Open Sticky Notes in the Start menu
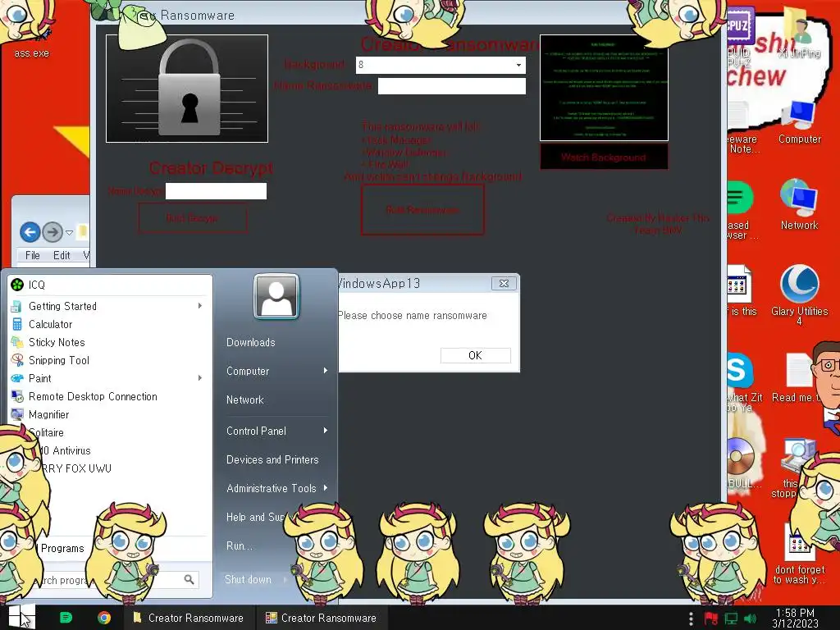Screen dimensions: 840x630 (x=110, y=342)
